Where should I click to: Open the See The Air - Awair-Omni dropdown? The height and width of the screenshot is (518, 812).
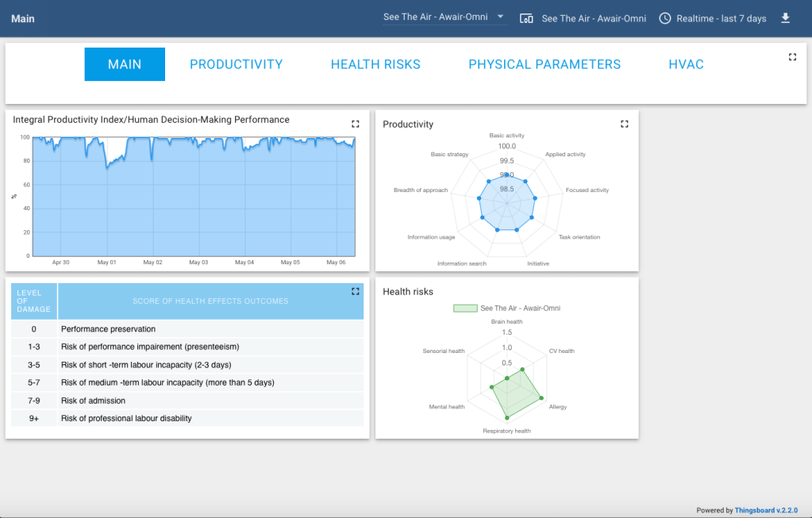444,17
